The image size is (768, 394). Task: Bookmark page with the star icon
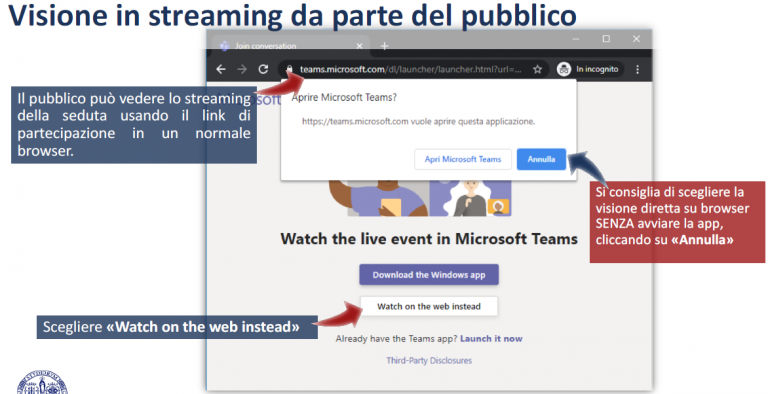coord(537,69)
